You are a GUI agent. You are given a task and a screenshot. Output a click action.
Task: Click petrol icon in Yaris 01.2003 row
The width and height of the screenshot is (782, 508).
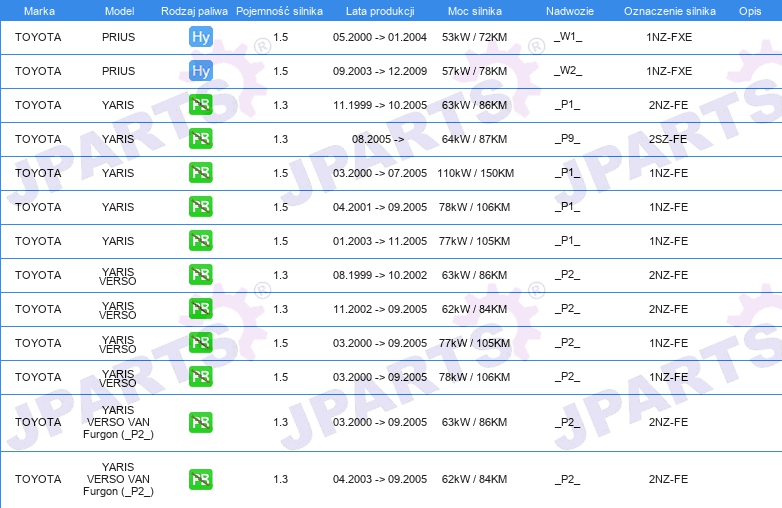(x=200, y=240)
